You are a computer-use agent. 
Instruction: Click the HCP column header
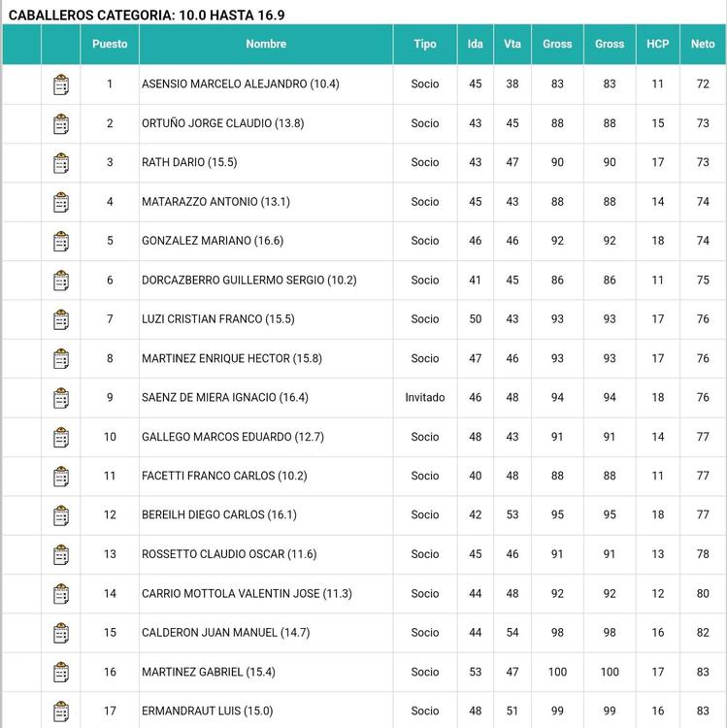658,45
